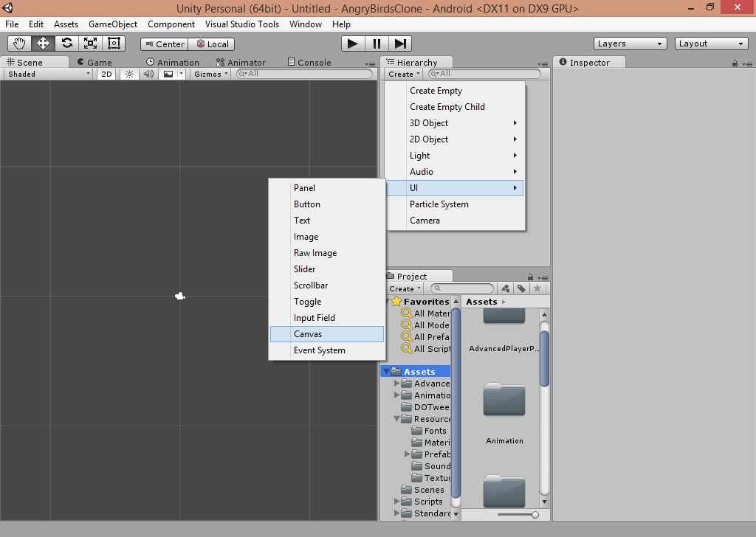This screenshot has height=537, width=756.
Task: Select the Fonts folder
Action: pyautogui.click(x=429, y=431)
